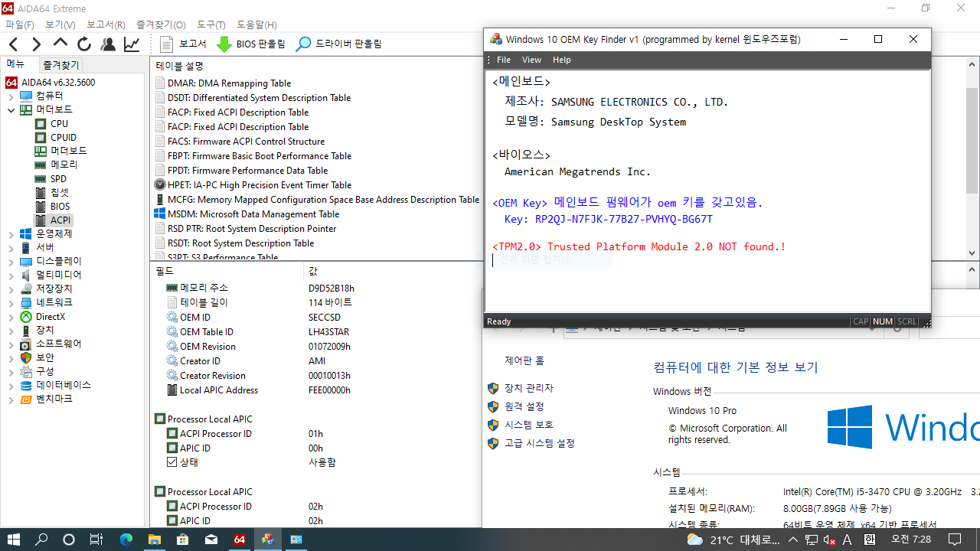Open the Mail icon in the taskbar
The image size is (980, 551).
(x=211, y=540)
